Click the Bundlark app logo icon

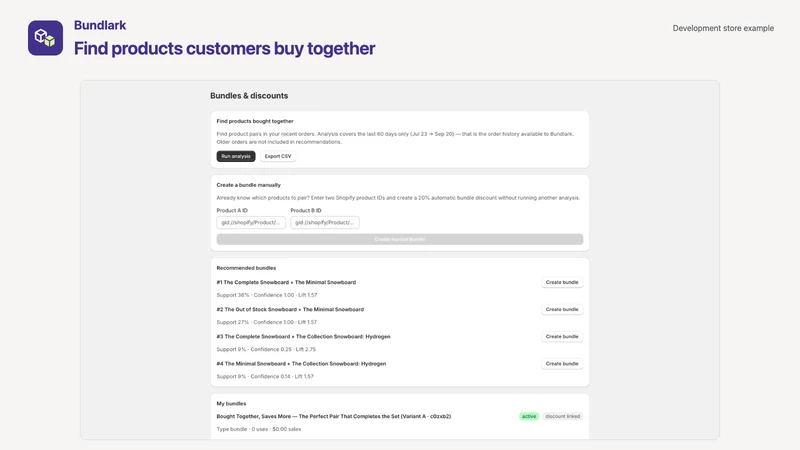[x=45, y=38]
